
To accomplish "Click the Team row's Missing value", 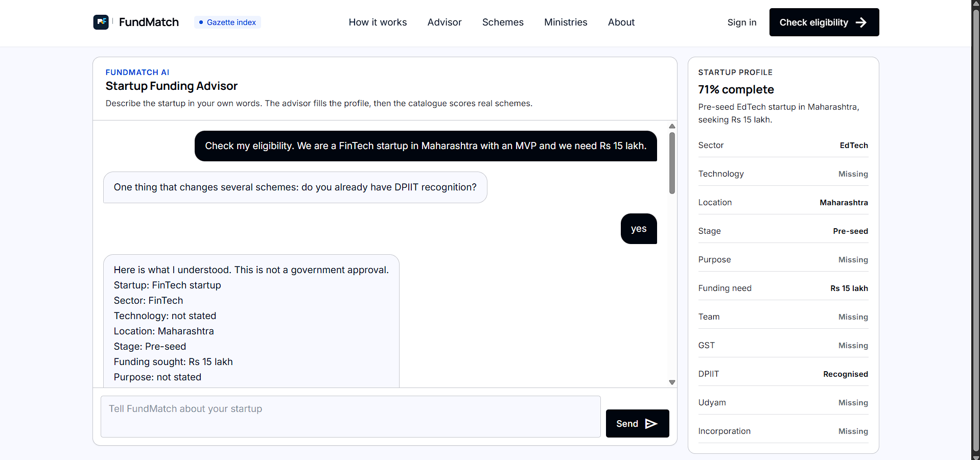I will (x=853, y=317).
